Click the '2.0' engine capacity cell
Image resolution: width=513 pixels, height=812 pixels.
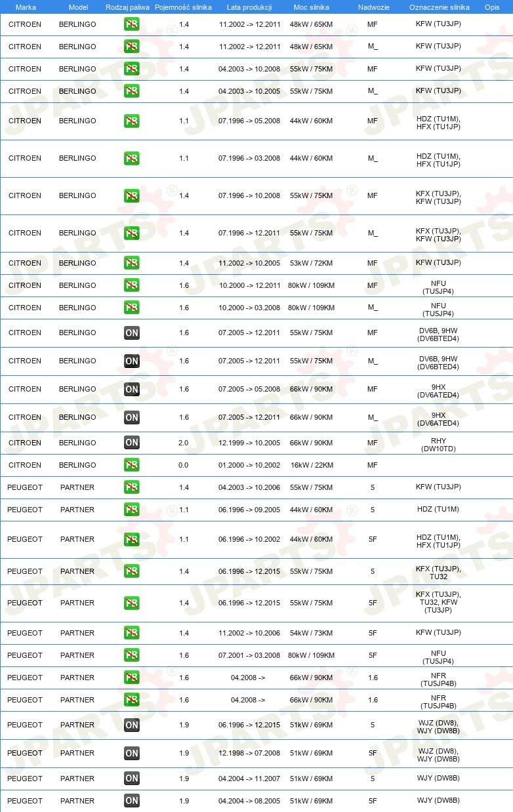(184, 443)
